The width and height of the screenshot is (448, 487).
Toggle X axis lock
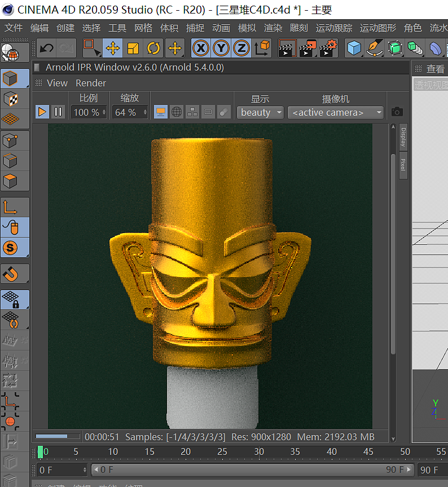pyautogui.click(x=200, y=48)
